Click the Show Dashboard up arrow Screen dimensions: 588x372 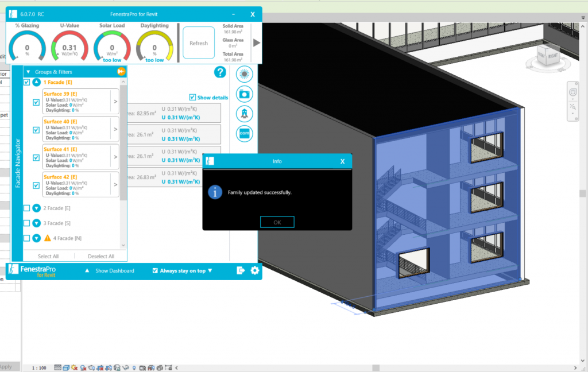click(x=87, y=270)
